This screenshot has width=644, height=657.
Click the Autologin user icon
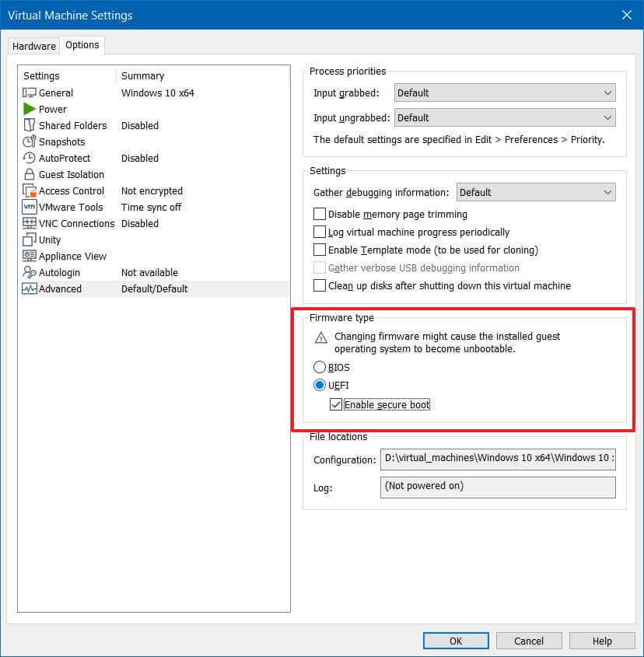pos(30,272)
